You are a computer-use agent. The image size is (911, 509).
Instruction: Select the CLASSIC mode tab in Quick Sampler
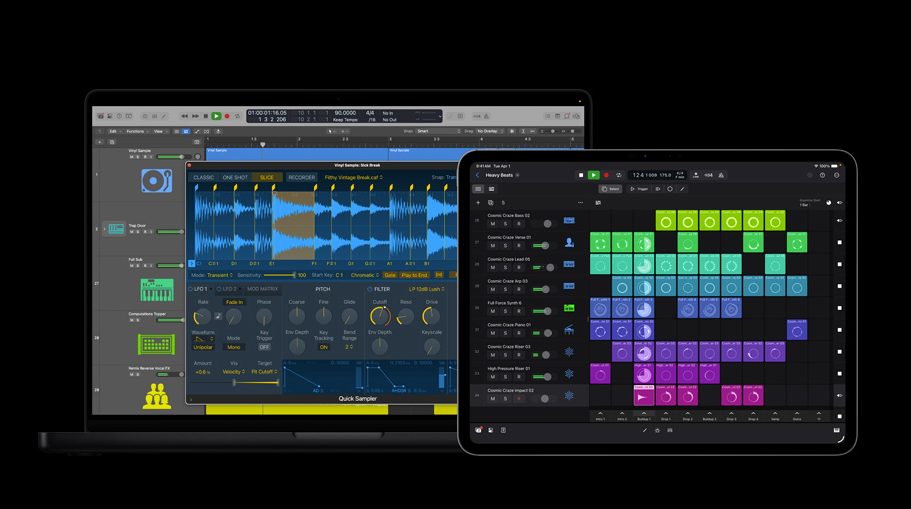click(203, 177)
